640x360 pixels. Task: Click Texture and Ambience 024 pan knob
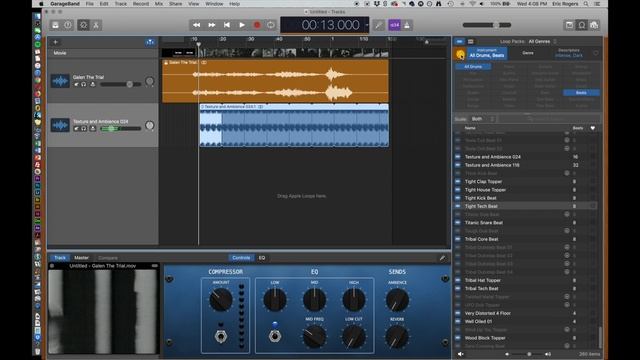tap(150, 125)
